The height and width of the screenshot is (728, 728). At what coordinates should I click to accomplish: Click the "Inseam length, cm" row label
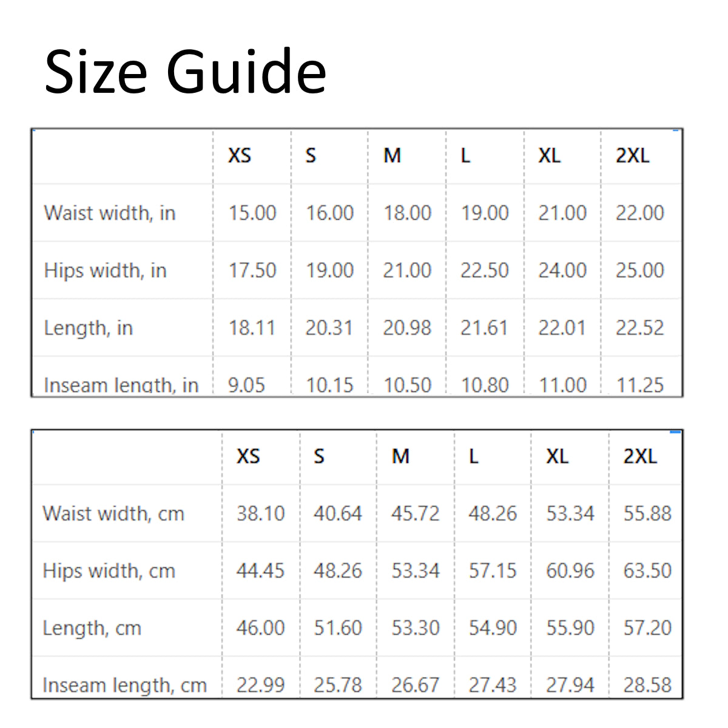pyautogui.click(x=125, y=686)
